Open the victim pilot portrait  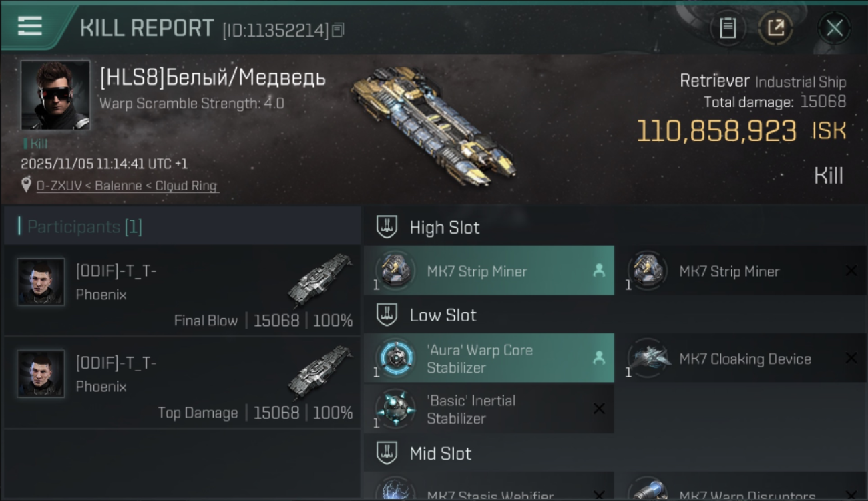[55, 95]
